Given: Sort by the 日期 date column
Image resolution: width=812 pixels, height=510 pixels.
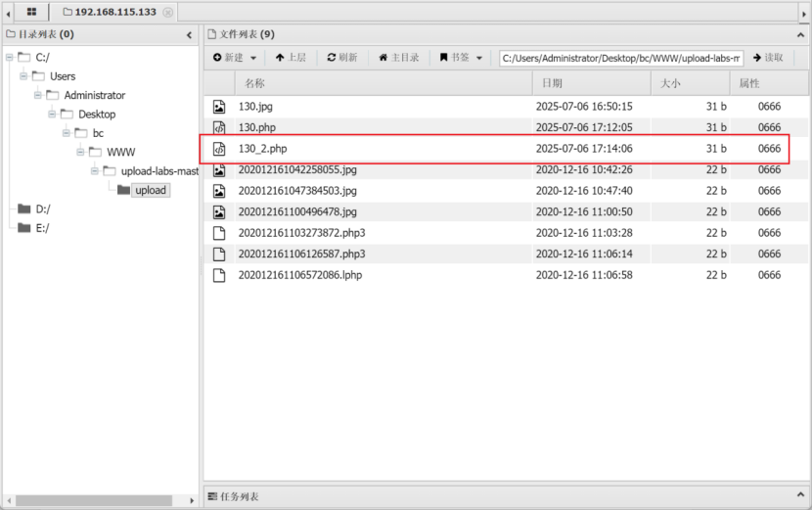Looking at the screenshot, I should pos(592,83).
